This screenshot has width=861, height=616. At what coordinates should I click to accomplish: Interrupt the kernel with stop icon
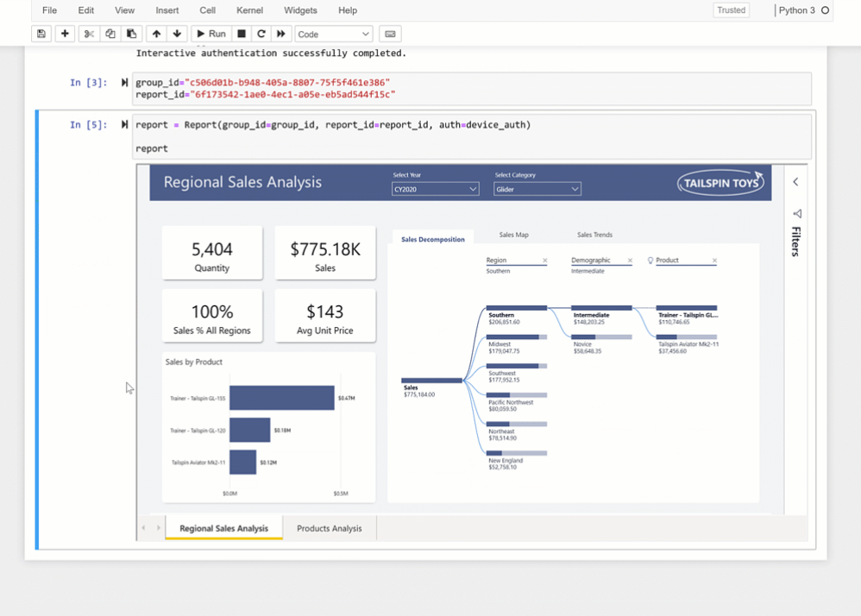pyautogui.click(x=242, y=34)
